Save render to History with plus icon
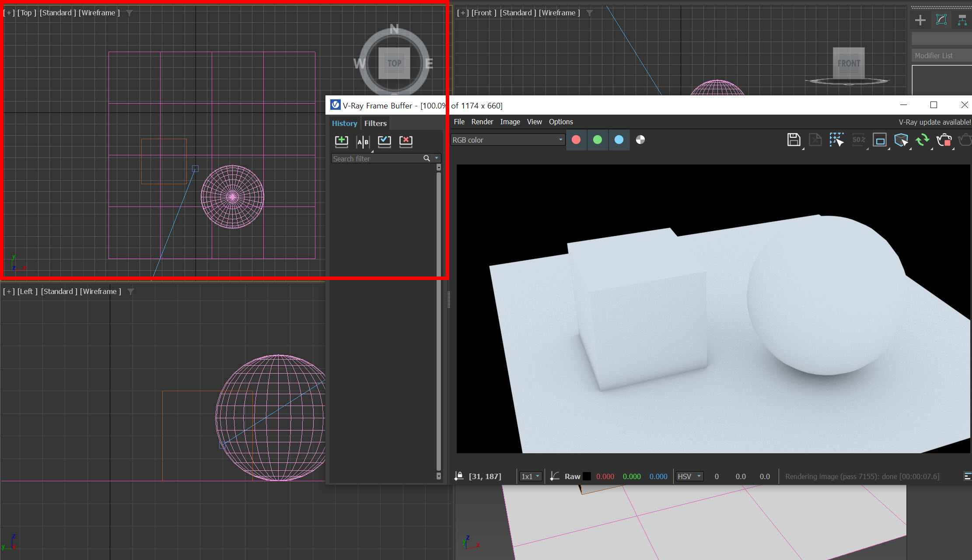Screen dimensions: 972x560 341,141
